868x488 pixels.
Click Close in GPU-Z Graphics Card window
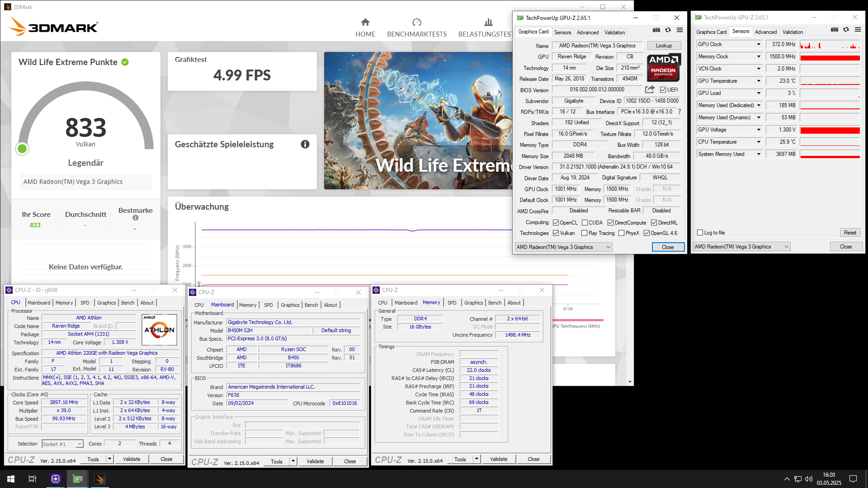668,247
